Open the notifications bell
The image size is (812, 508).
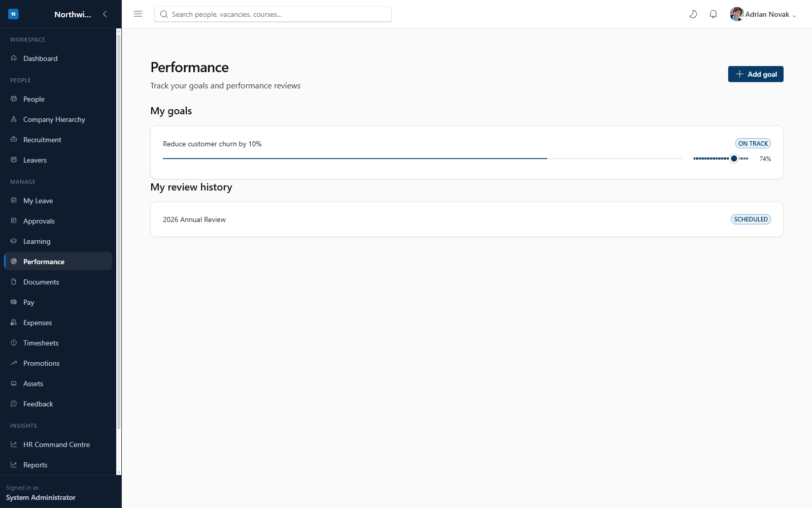(x=713, y=14)
